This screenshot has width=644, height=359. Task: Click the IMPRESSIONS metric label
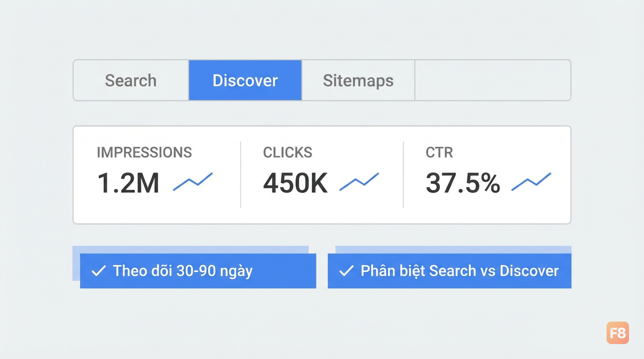(x=144, y=152)
